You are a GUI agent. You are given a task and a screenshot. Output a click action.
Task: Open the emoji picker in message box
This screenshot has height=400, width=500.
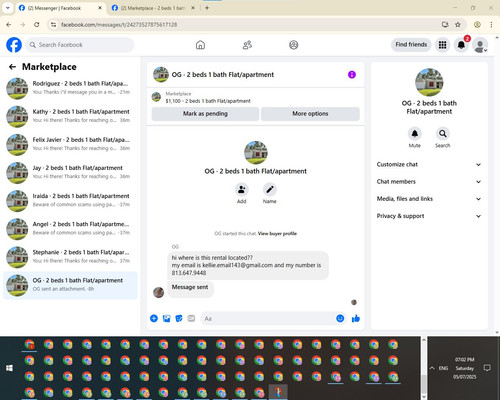(x=340, y=318)
